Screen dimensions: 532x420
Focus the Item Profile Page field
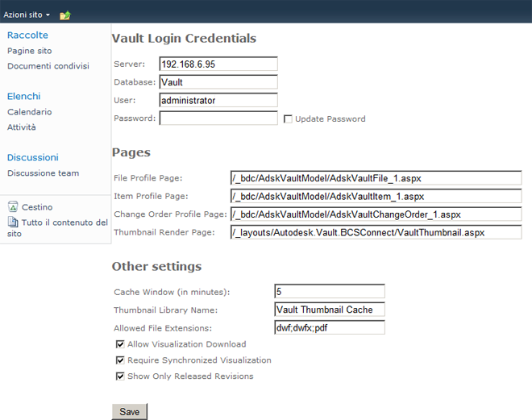[376, 196]
